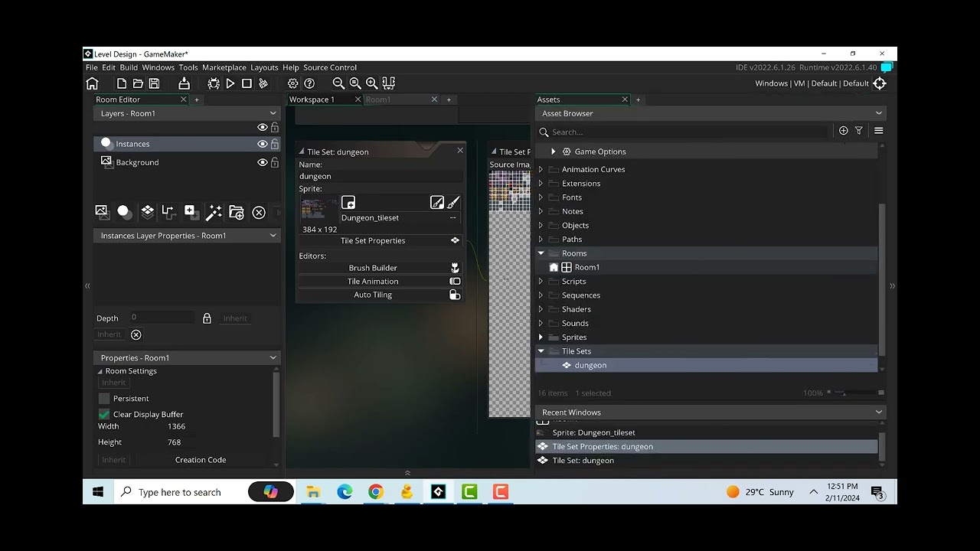Delete selected layer circle-x icon

coord(259,213)
